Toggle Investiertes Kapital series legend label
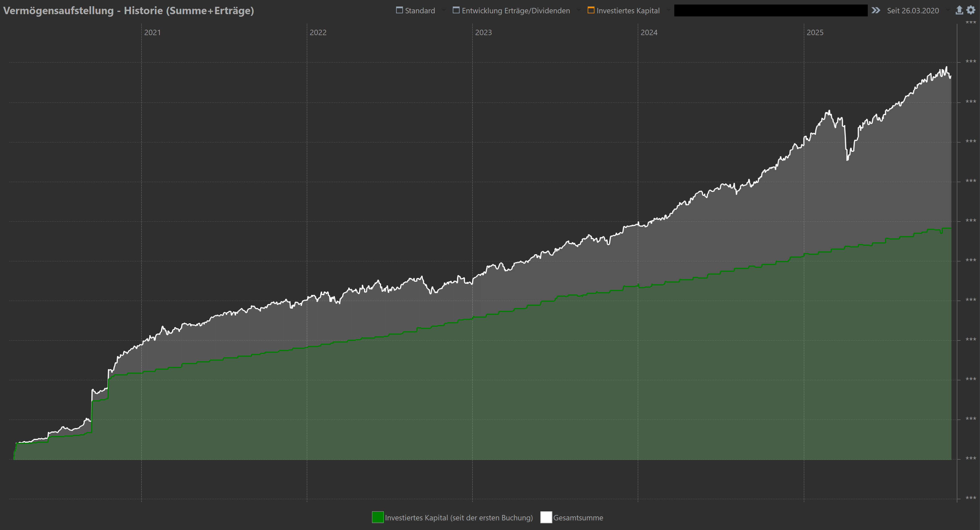 458,518
